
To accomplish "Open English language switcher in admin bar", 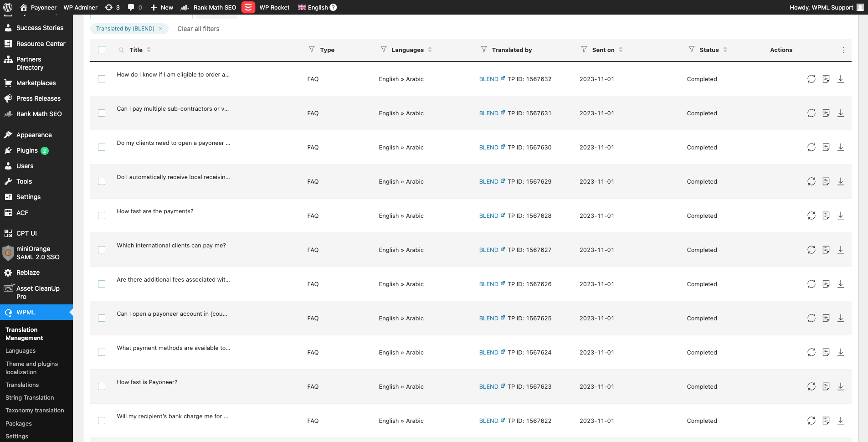I will pos(313,7).
